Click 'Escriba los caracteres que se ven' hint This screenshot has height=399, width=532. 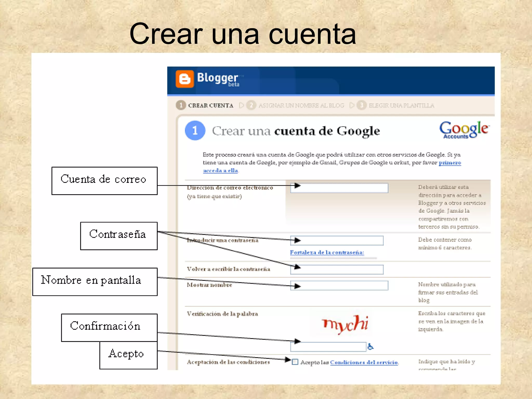click(451, 321)
